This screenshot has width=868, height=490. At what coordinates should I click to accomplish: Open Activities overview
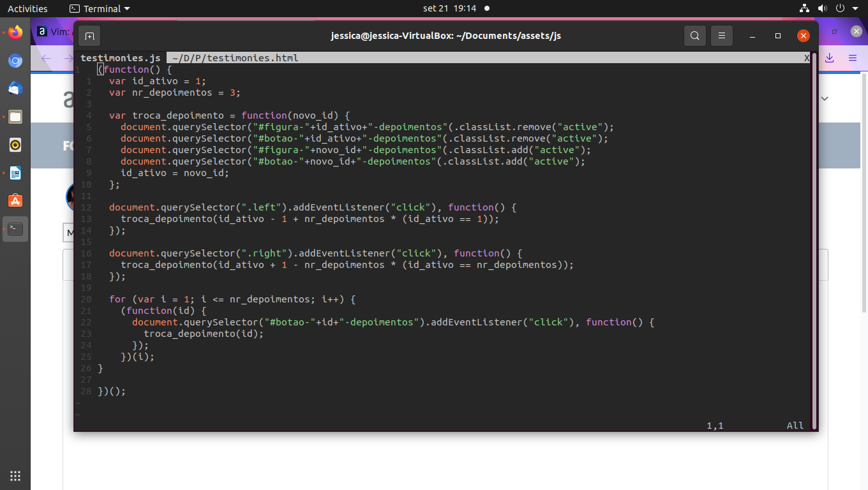[x=27, y=9]
